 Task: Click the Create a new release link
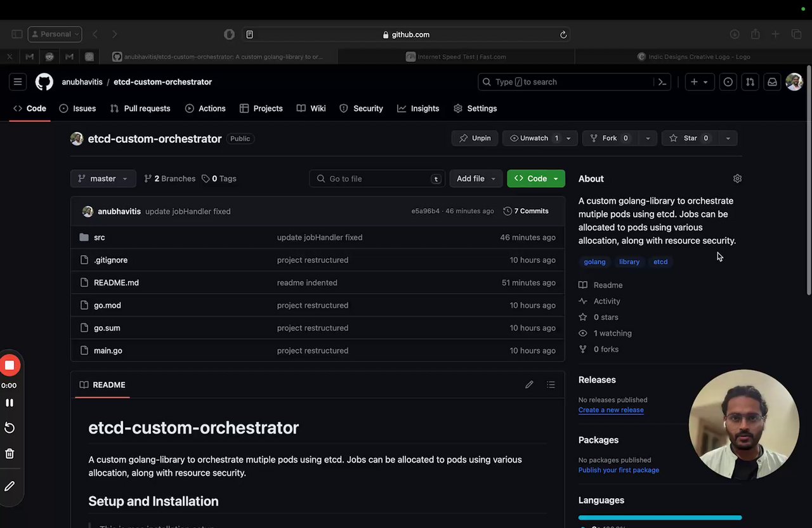(611, 410)
